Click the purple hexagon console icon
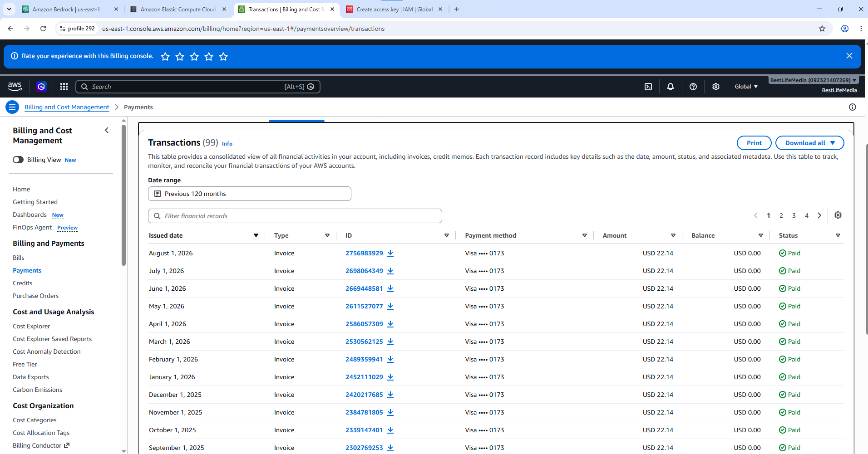This screenshot has height=454, width=868. [x=41, y=87]
